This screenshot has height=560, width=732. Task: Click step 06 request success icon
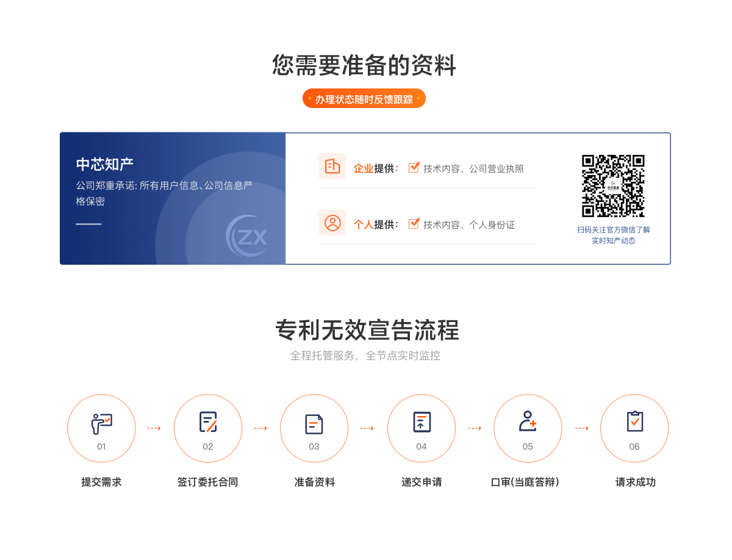pos(634,422)
